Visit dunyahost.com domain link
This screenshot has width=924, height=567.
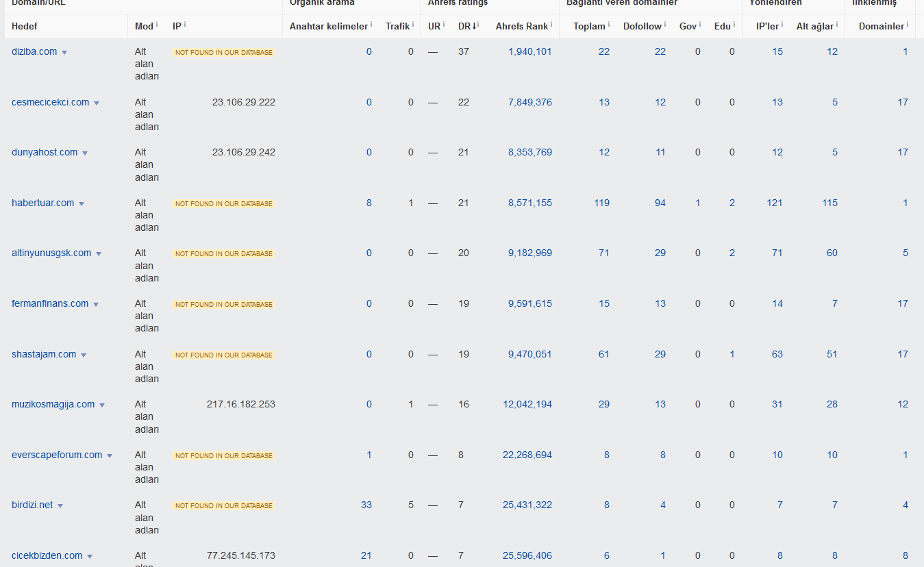[x=45, y=152]
